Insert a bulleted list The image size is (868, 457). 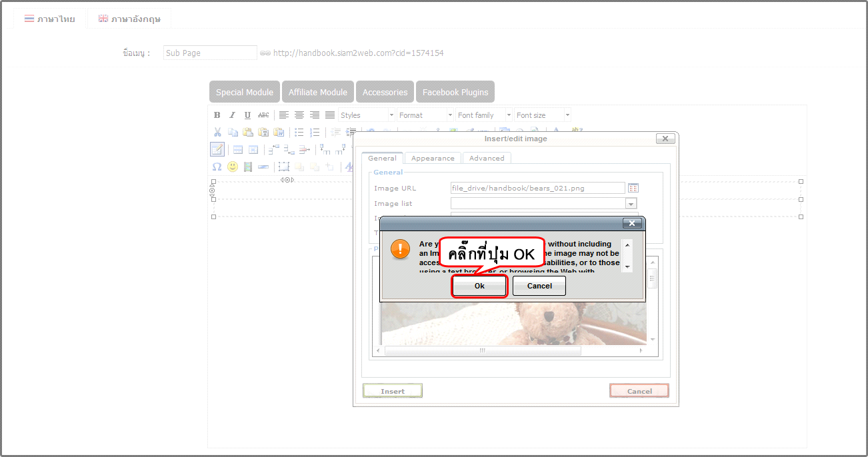299,133
